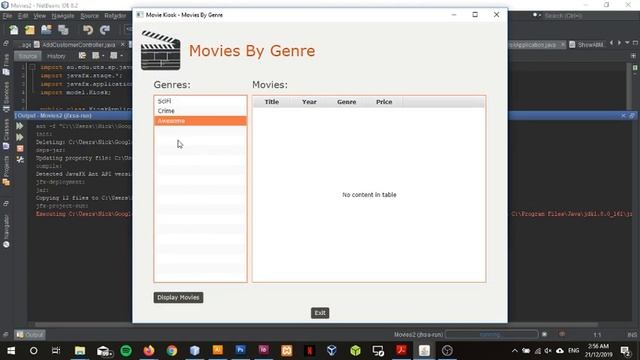Click the Re-run with options icon in Output
Screen dimensions: 640x360
tap(20, 137)
